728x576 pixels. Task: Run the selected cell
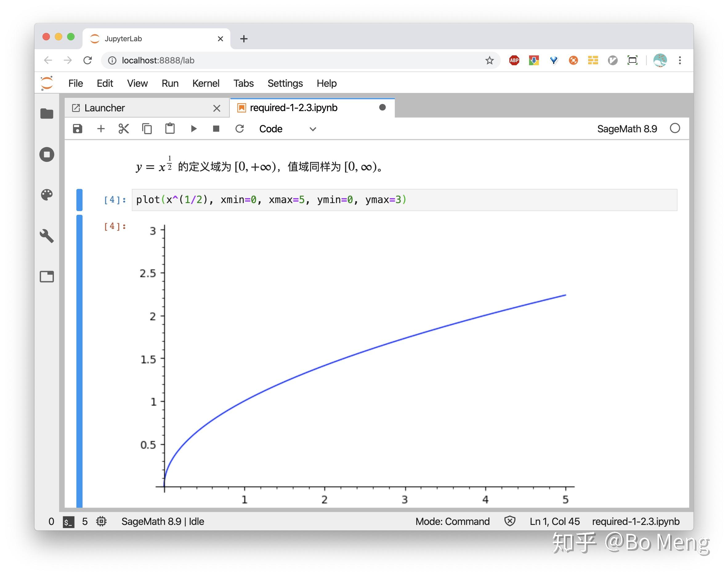[x=193, y=129]
